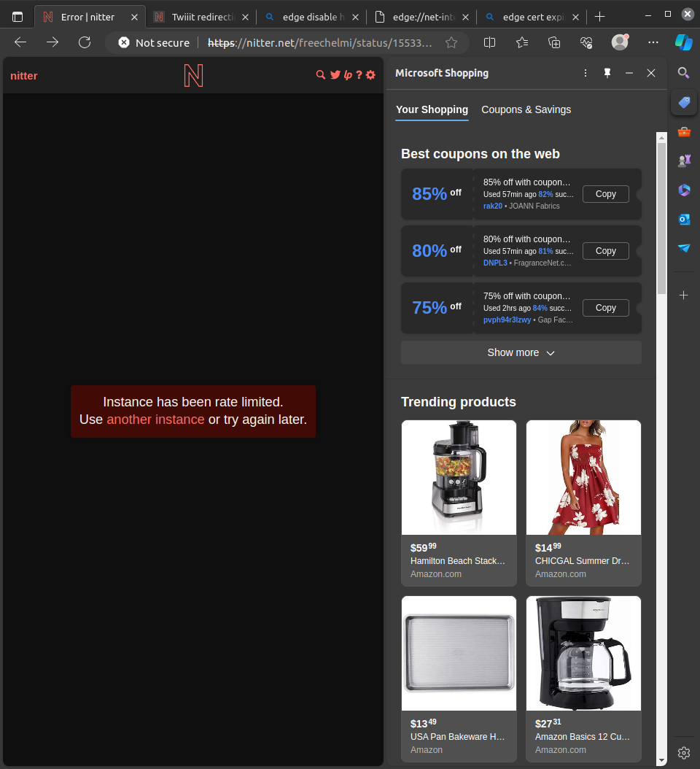Switch to the Error | nitter tab
The image size is (700, 769).
point(90,18)
